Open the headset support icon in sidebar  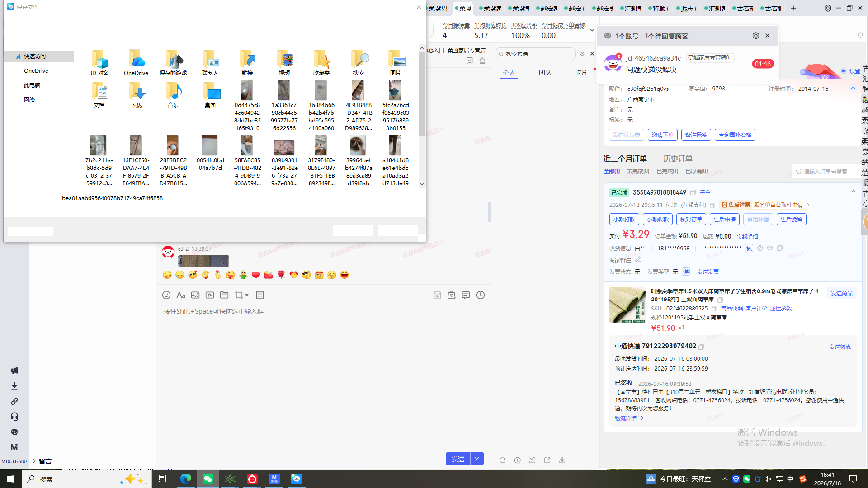pyautogui.click(x=14, y=417)
